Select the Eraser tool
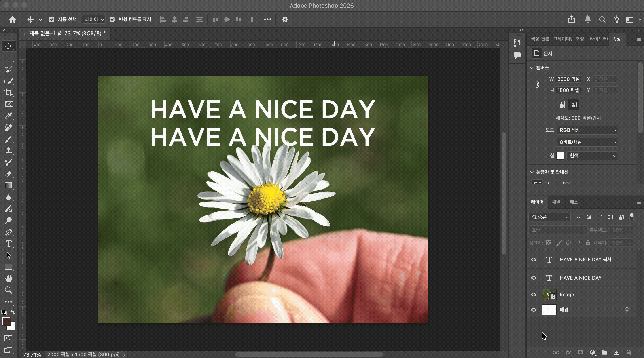Screen dimensions: 644x358 pyautogui.click(x=8, y=174)
